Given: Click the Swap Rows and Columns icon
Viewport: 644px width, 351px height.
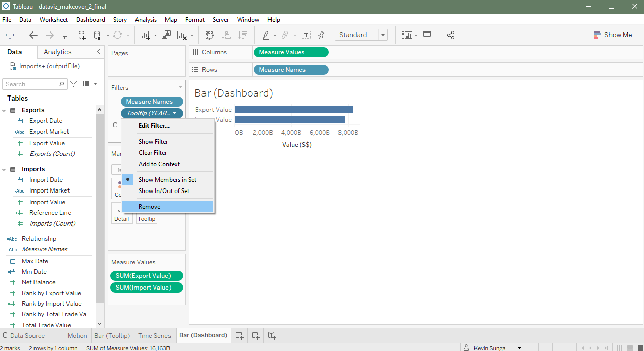Looking at the screenshot, I should (210, 35).
